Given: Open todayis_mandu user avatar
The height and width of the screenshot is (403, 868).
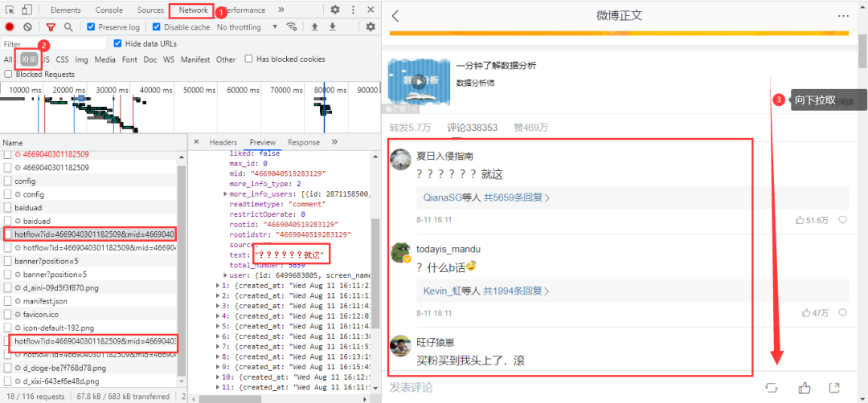Looking at the screenshot, I should tap(400, 252).
